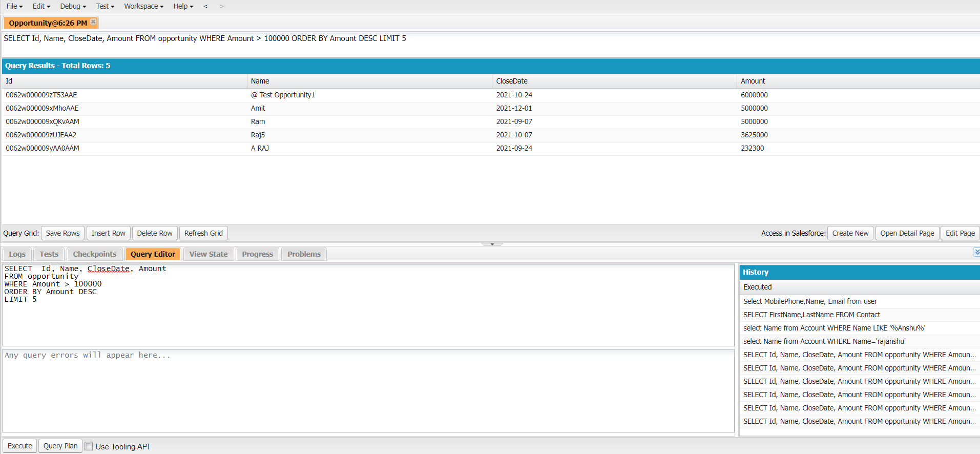Click the Query Plan button
This screenshot has height=454, width=980.
(60, 446)
